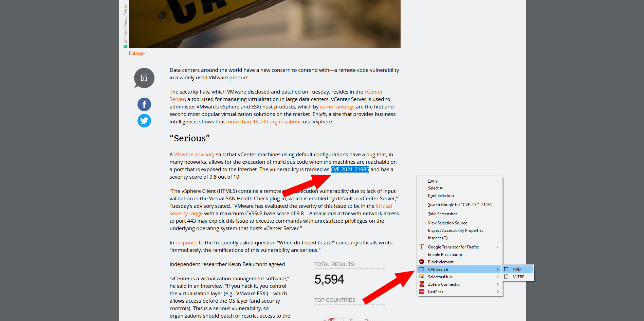Open Inspect Accessibility Properties
Image resolution: width=644 pixels, height=321 pixels.
click(x=460, y=230)
